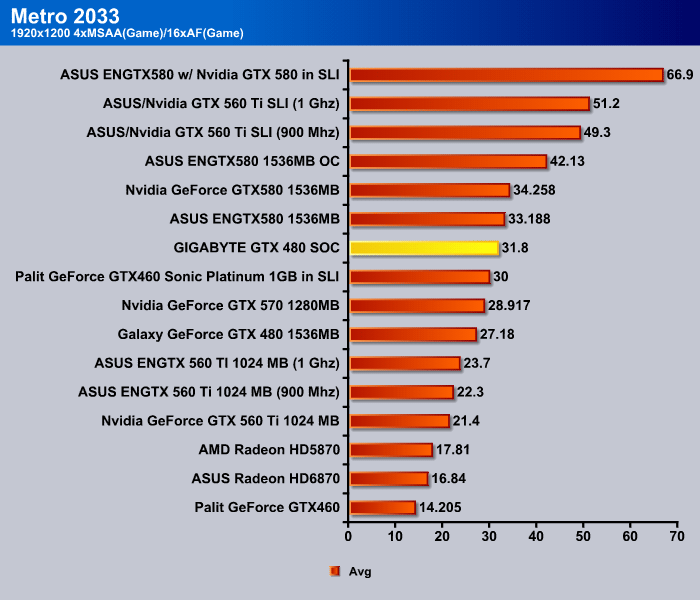Select the Galaxy GeForce GTX 480 1536MB label
The image size is (700, 600).
[x=229, y=334]
